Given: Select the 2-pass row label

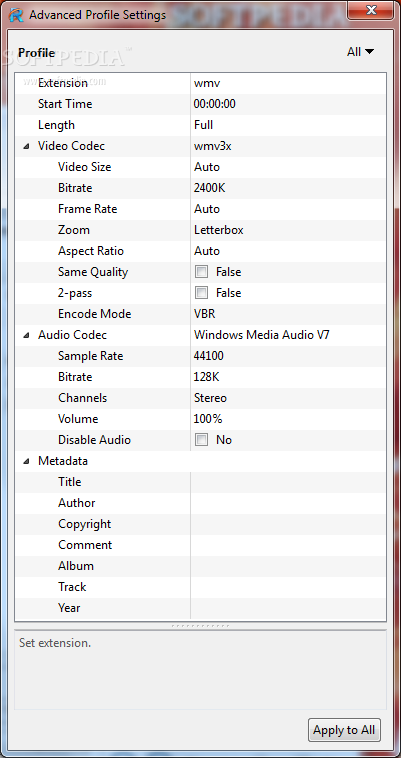Looking at the screenshot, I should click(x=75, y=293).
